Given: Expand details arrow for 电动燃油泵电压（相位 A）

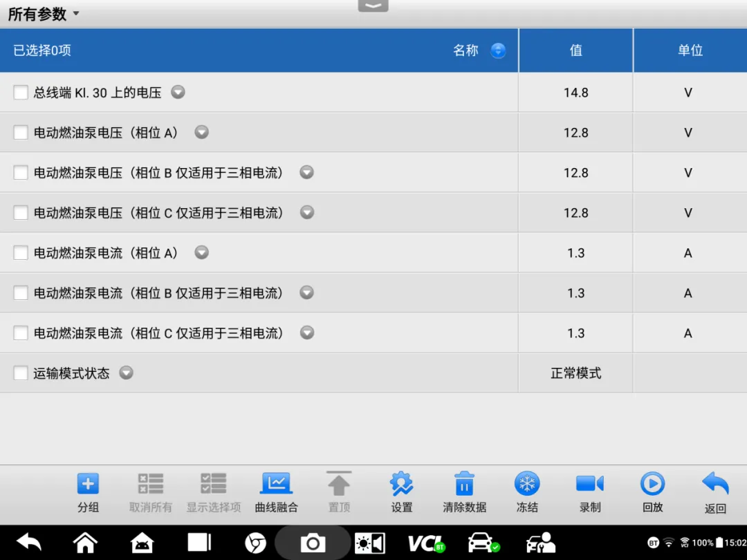Looking at the screenshot, I should click(x=201, y=132).
